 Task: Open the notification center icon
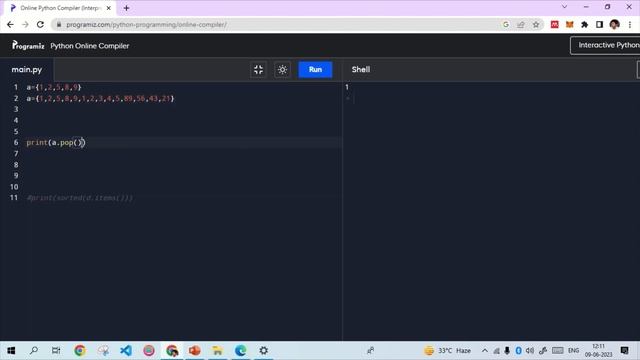(x=624, y=351)
